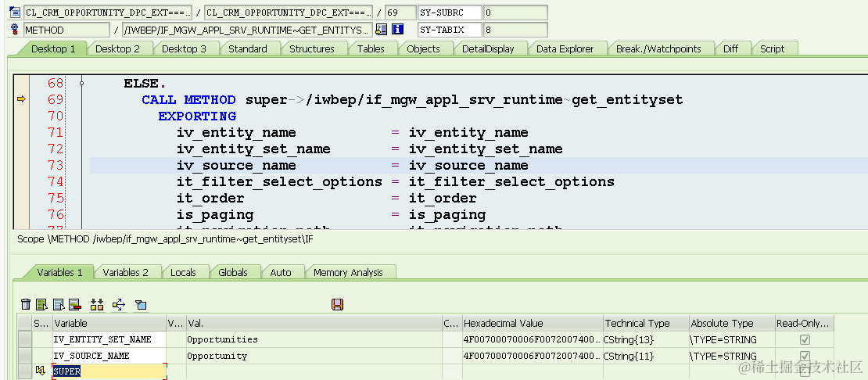Open the Diff tab
The image size is (868, 380).
(730, 48)
